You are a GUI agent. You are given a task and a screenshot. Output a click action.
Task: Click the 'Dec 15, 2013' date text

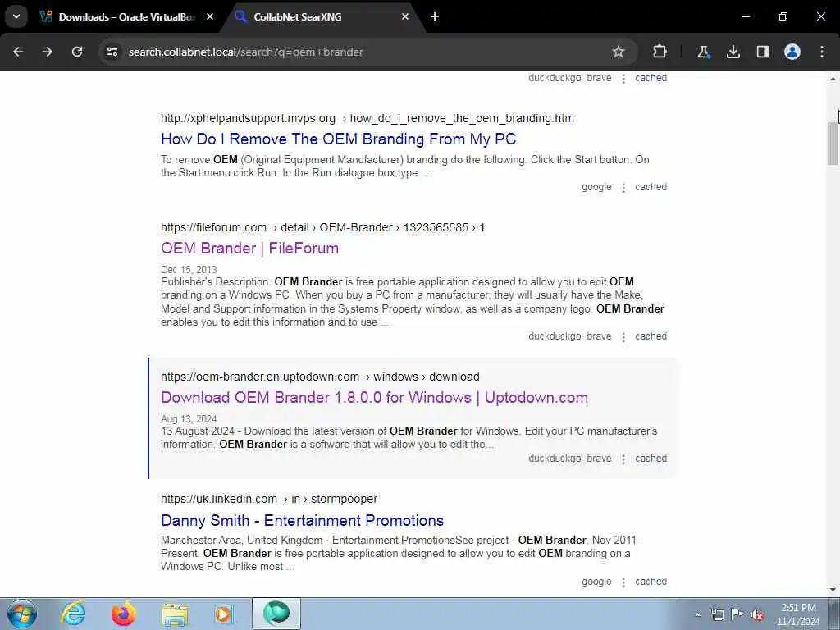point(189,269)
